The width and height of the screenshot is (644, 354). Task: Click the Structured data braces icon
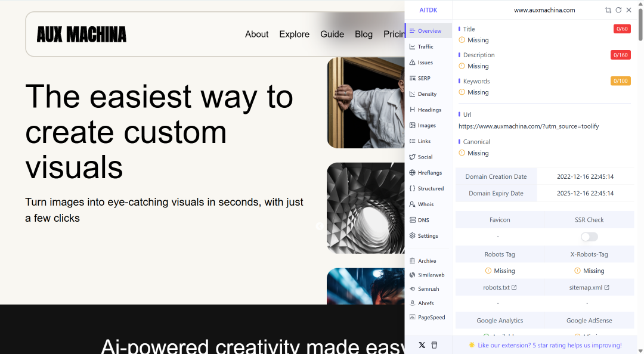413,188
